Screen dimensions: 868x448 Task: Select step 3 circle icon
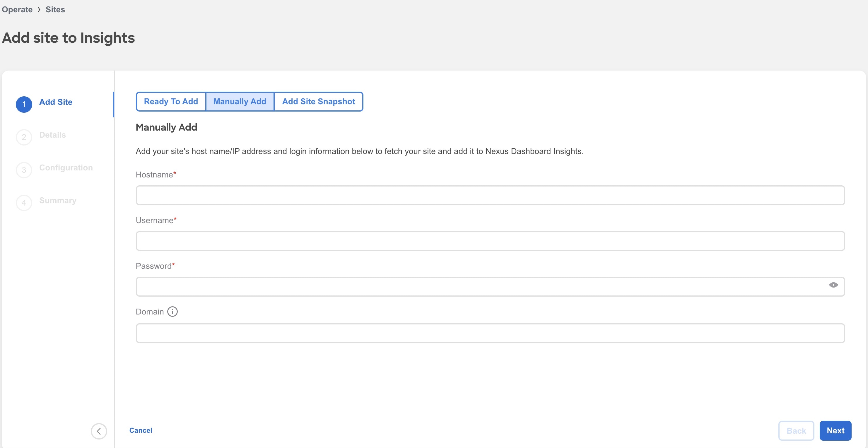tap(24, 170)
